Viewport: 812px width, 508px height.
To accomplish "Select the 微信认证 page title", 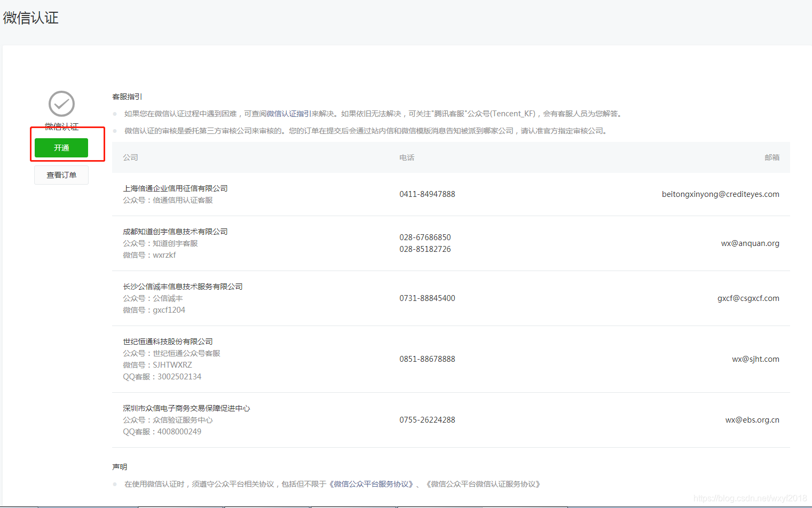I will pyautogui.click(x=30, y=18).
